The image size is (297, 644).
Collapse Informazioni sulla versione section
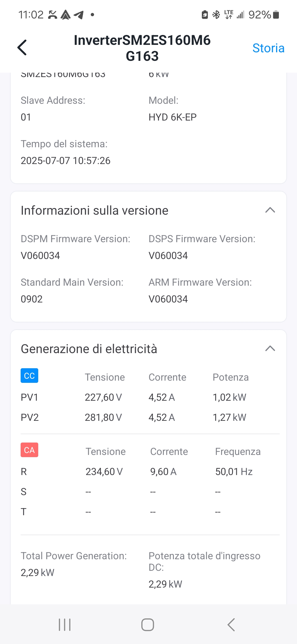tap(270, 210)
